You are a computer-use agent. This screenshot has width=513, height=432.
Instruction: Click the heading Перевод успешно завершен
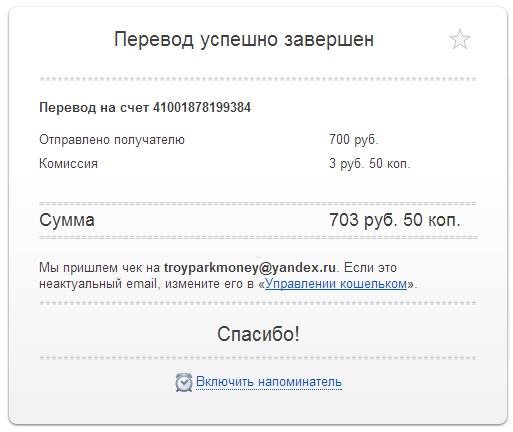click(x=244, y=40)
